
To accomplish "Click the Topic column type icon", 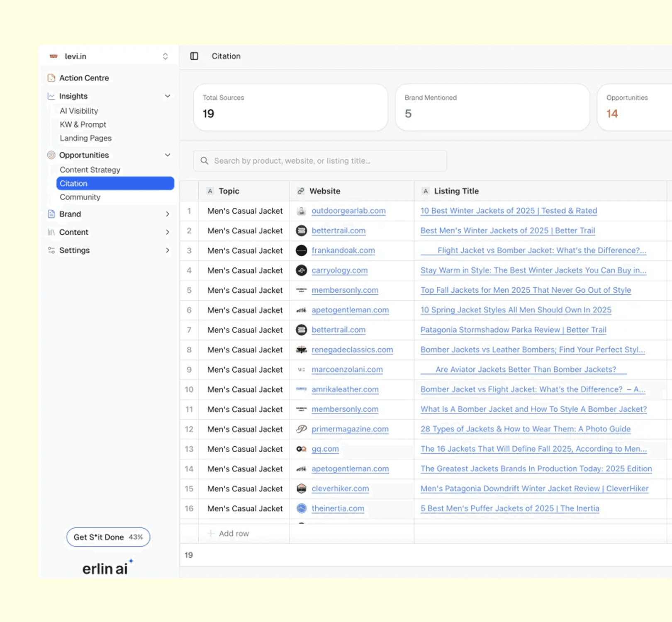I will coord(210,191).
